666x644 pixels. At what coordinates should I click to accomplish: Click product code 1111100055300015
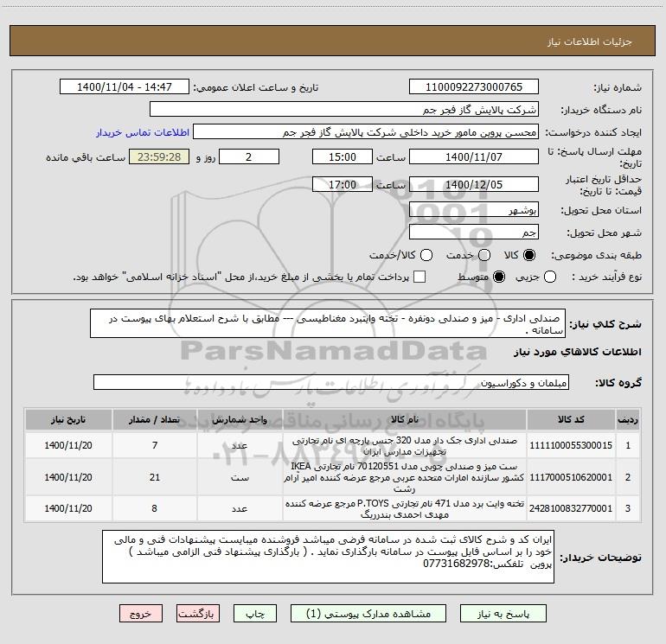[571, 445]
